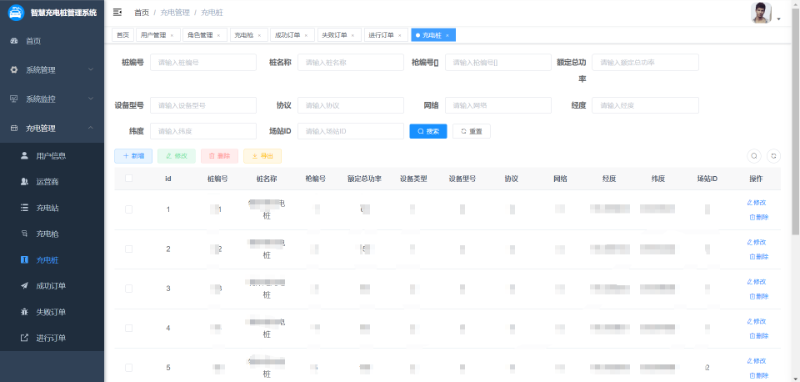Open 充电站 via its list icon
The height and width of the screenshot is (382, 800).
pyautogui.click(x=24, y=208)
